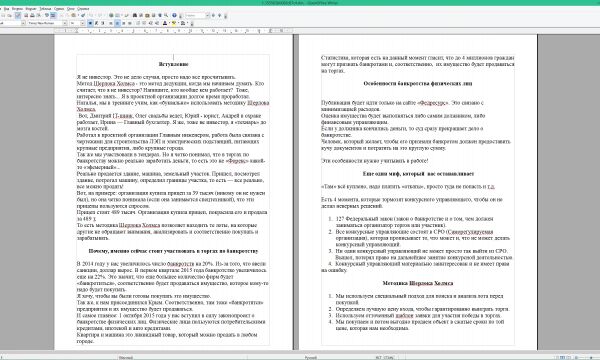Screen dimensions: 600x360
Task: Expand Background Color dropdown arrow
Action: 188,23
